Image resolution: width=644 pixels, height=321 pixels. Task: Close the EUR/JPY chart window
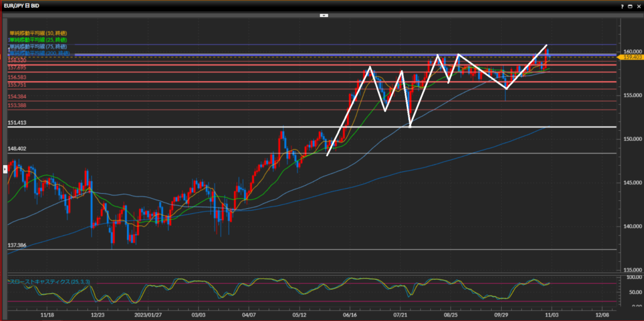click(x=638, y=5)
